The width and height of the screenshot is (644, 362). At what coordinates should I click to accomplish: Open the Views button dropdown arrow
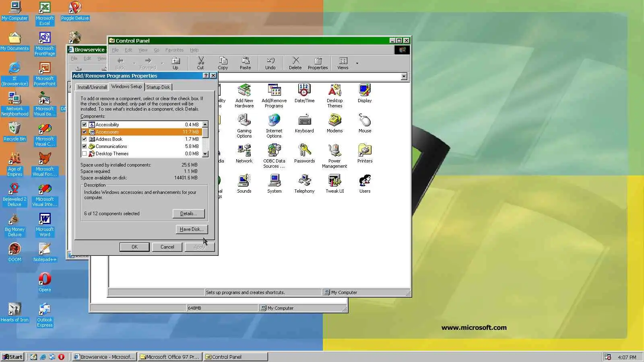pos(357,63)
